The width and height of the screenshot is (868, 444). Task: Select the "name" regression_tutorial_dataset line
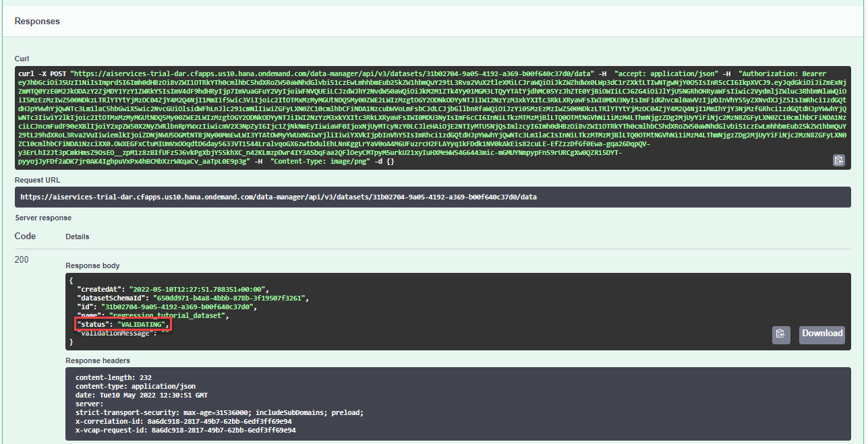tap(153, 315)
